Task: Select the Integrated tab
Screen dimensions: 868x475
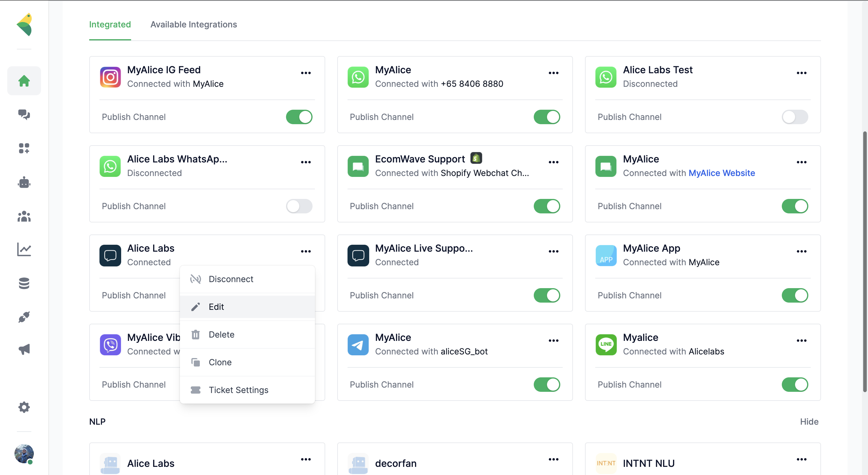Action: pyautogui.click(x=110, y=25)
